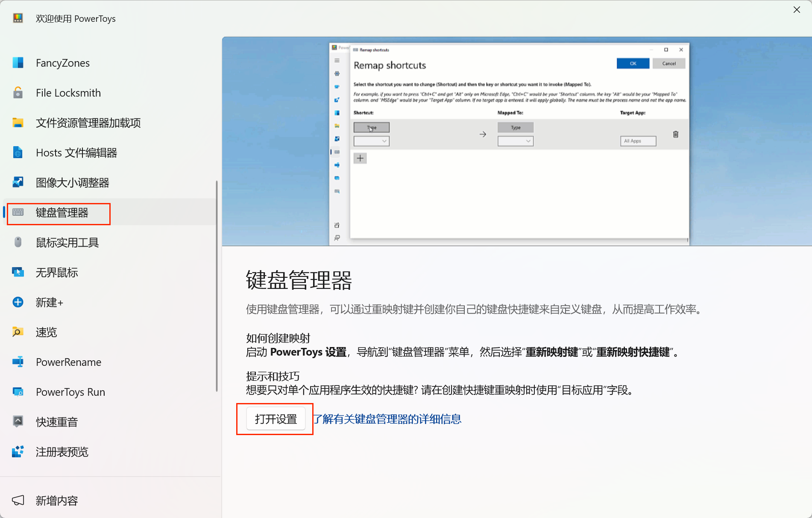The height and width of the screenshot is (518, 812).
Task: Click the 打开设置 button
Action: click(276, 419)
